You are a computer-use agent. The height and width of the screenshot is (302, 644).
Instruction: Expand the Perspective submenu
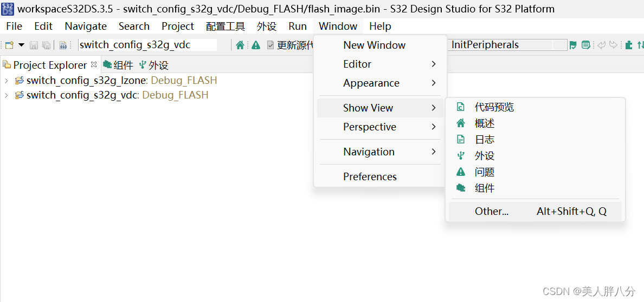coord(381,127)
